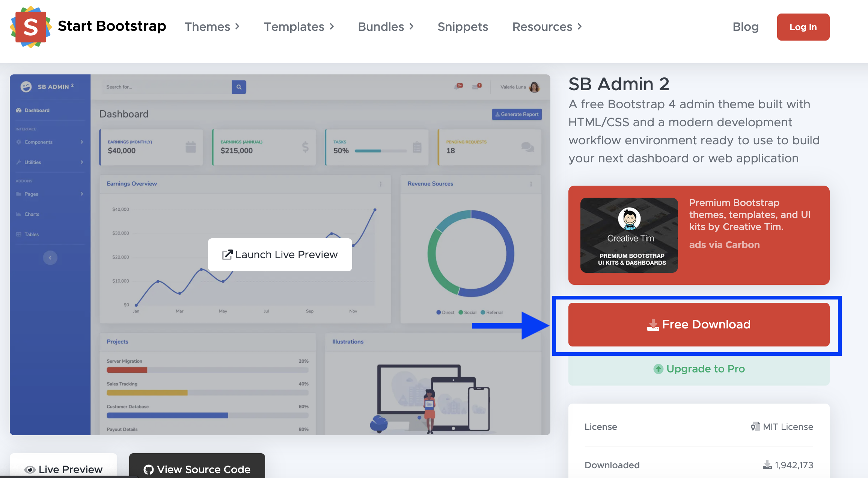Open the Blog link
The height and width of the screenshot is (478, 868).
tap(746, 27)
